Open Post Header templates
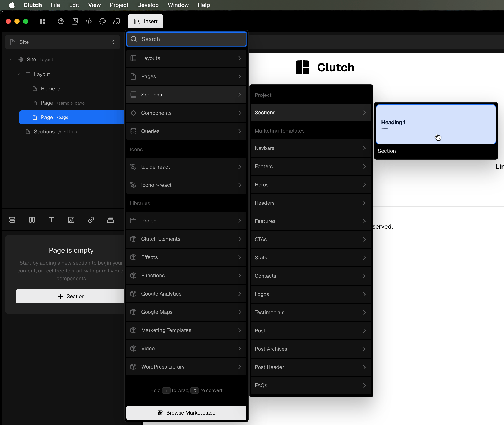 click(311, 367)
